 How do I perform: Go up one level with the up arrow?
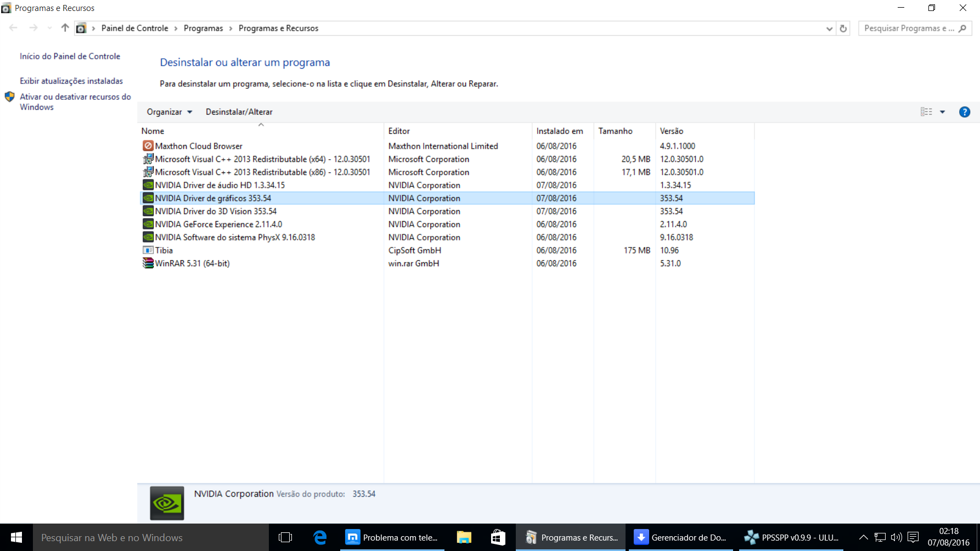[65, 28]
